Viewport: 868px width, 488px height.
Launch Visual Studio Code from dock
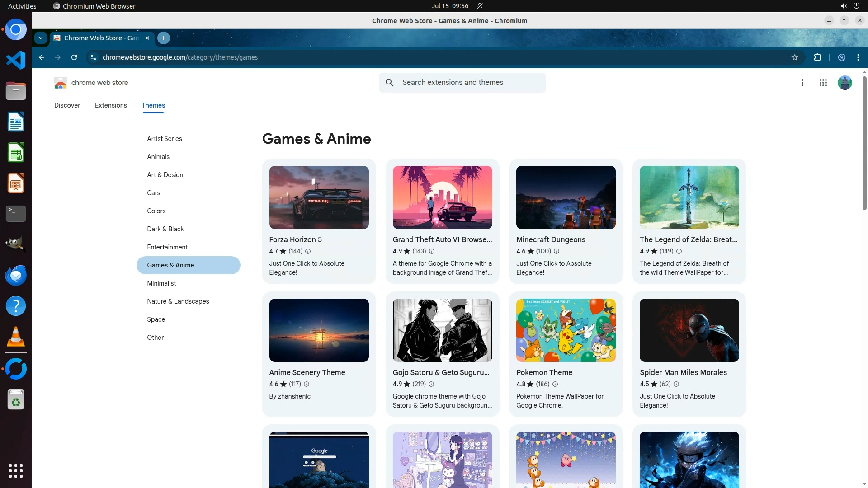coord(16,60)
